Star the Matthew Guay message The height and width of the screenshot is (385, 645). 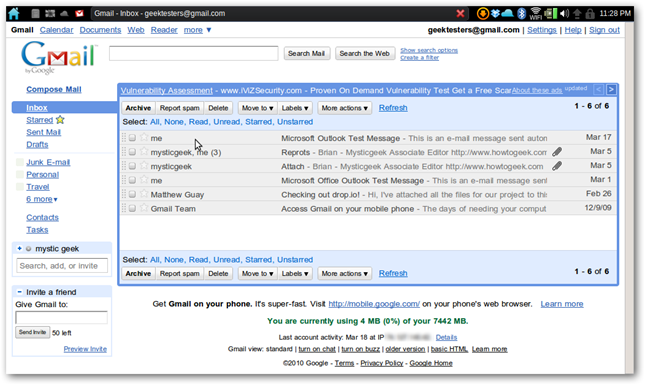pyautogui.click(x=144, y=193)
